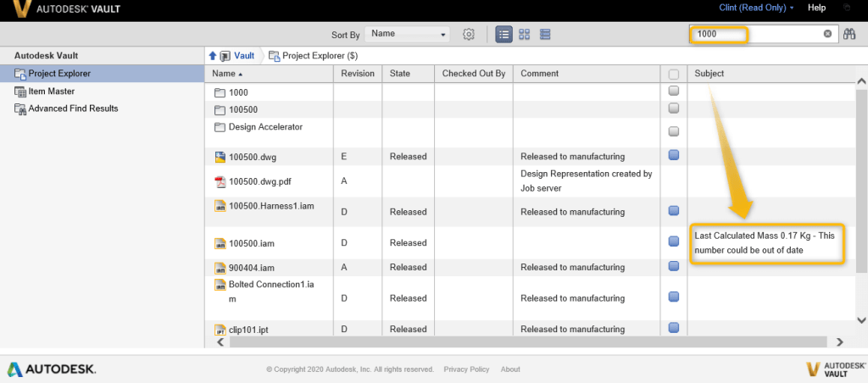Switch to thumbnail grid view
Image resolution: width=868 pixels, height=383 pixels.
tap(525, 35)
